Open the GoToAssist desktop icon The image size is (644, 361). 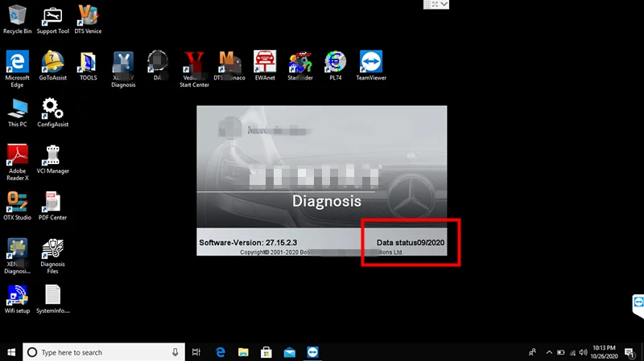click(x=52, y=65)
